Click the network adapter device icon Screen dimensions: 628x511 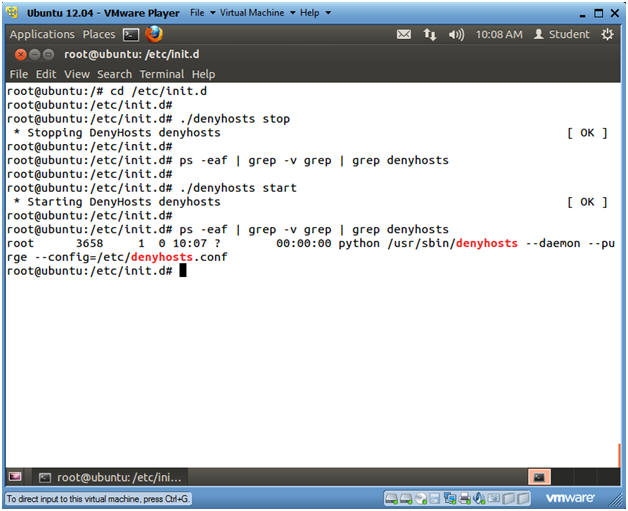point(450,499)
